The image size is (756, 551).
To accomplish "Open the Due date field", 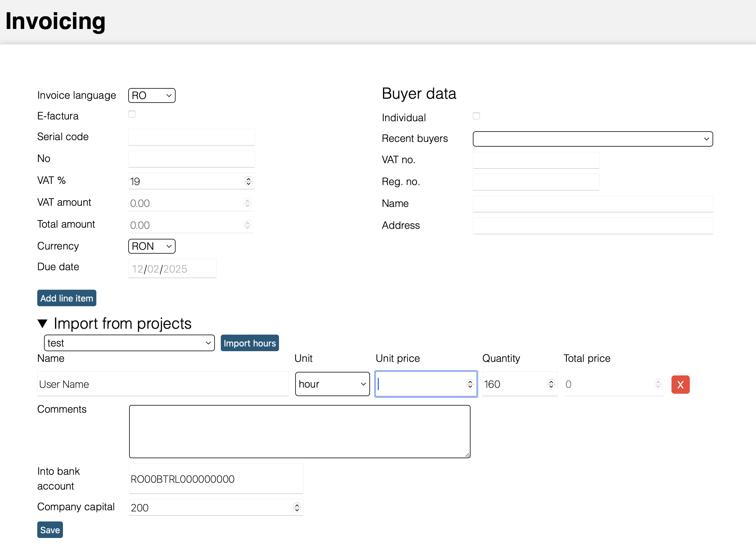I will tap(172, 268).
